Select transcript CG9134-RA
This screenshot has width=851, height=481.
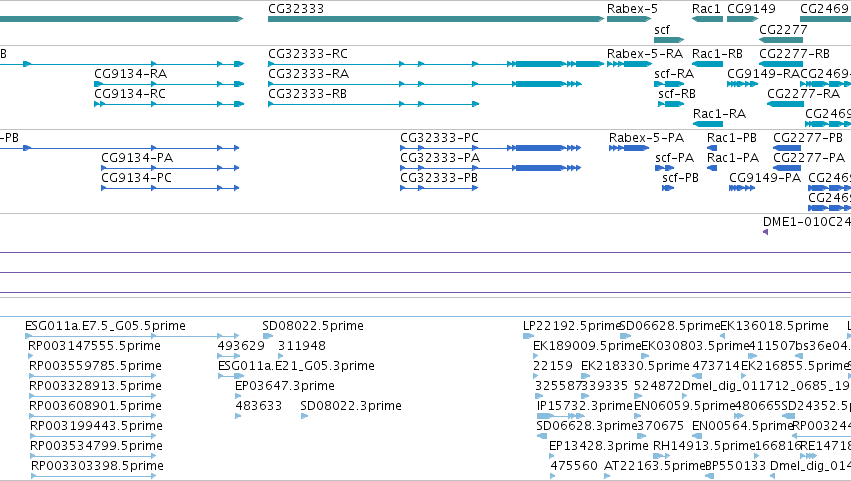(130, 74)
